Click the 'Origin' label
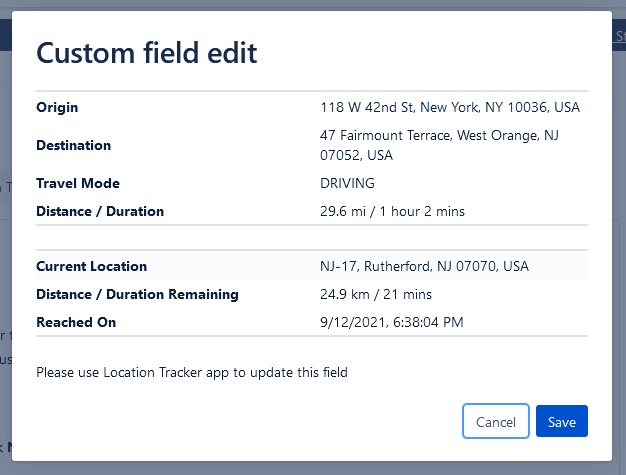This screenshot has width=626, height=475. click(x=57, y=107)
